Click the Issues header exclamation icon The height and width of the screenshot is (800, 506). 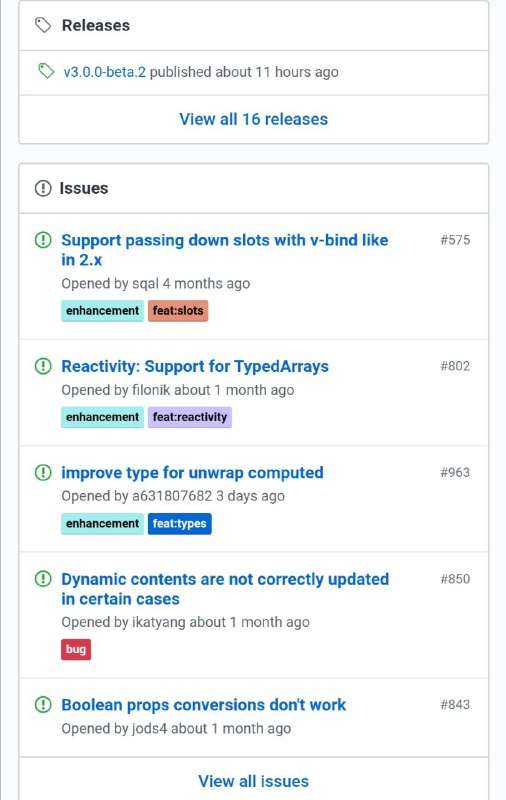click(43, 188)
